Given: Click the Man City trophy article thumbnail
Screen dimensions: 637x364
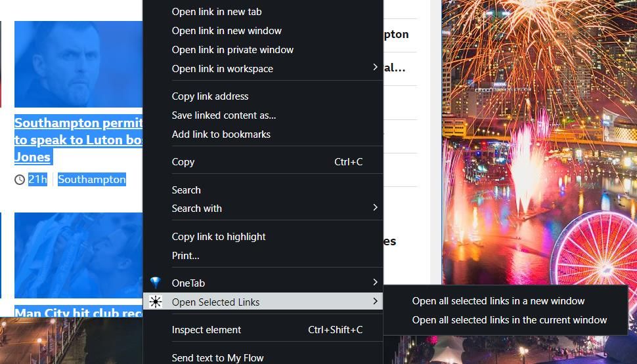Looking at the screenshot, I should click(78, 255).
